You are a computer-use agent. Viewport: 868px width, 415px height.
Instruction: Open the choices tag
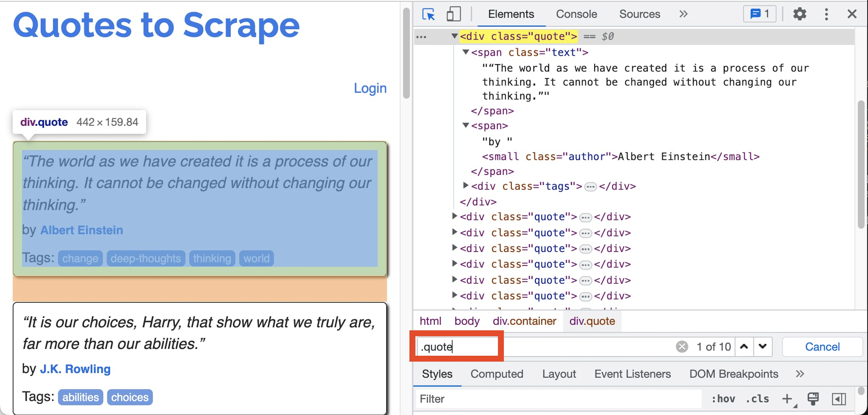[x=130, y=398]
